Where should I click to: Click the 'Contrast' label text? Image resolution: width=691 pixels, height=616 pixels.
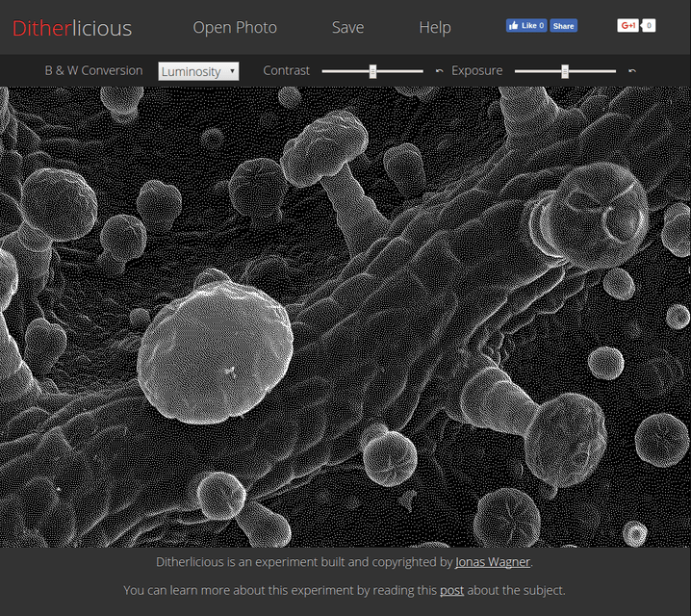(x=287, y=70)
